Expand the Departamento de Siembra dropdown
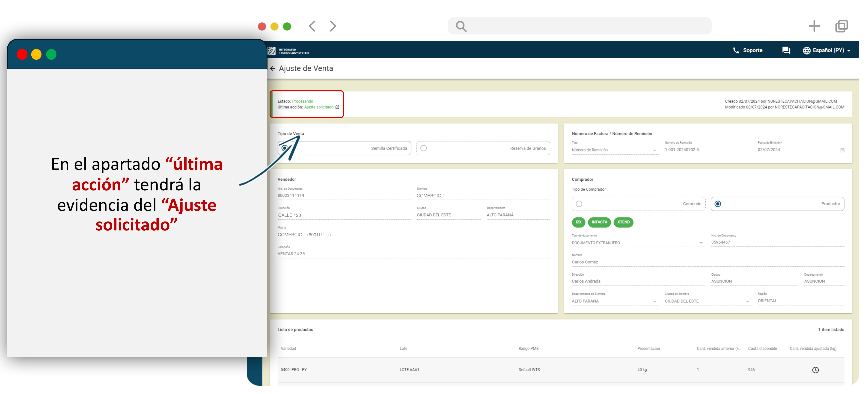This screenshot has width=868, height=394. 654,302
